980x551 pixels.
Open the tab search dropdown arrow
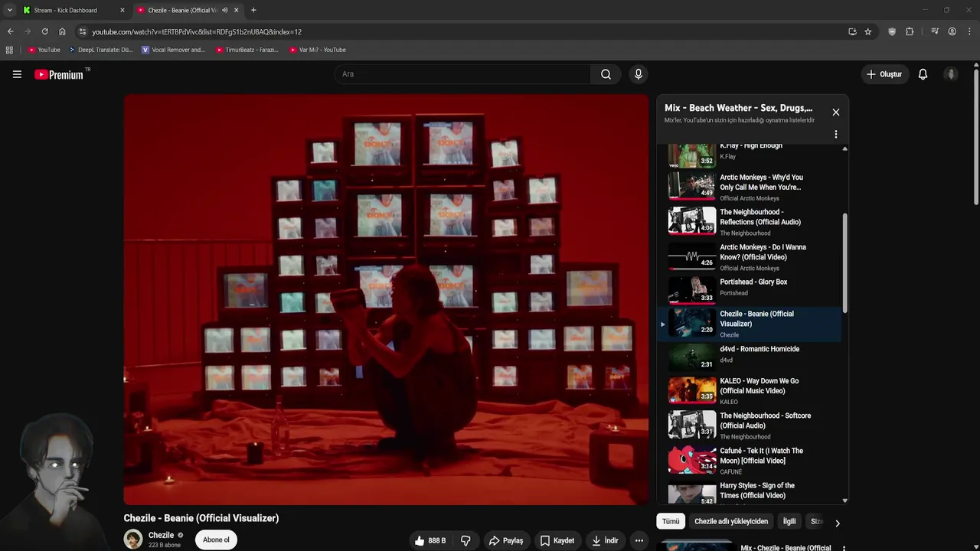[9, 10]
